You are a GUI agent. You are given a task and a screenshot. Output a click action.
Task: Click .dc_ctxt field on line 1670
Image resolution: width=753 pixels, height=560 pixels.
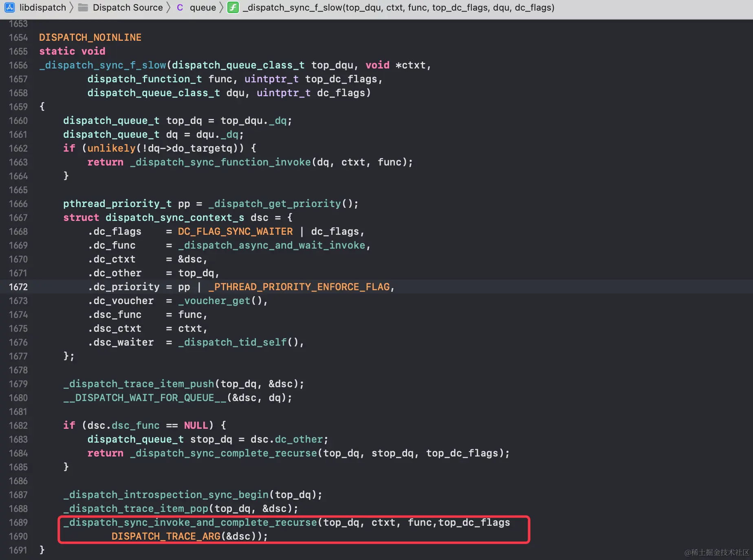tap(111, 259)
